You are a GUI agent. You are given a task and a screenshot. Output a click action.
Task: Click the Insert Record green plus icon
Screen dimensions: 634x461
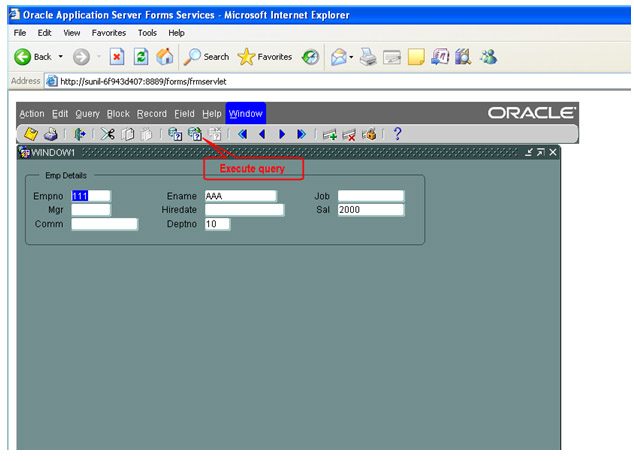tap(330, 134)
